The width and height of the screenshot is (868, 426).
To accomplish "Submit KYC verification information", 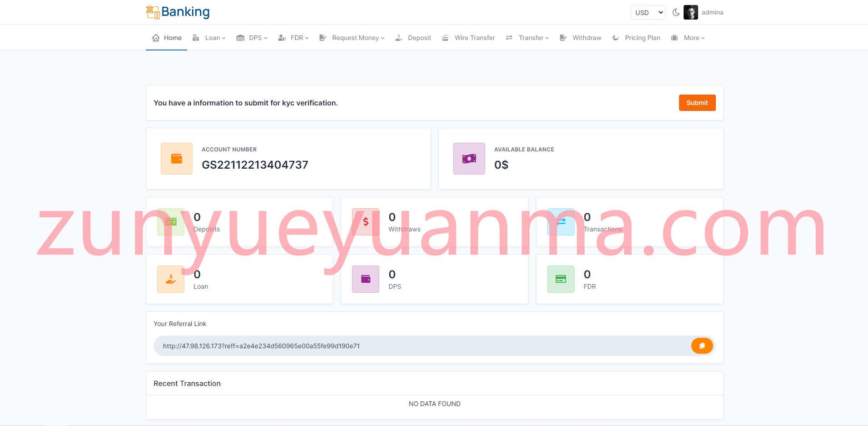I will [x=697, y=103].
